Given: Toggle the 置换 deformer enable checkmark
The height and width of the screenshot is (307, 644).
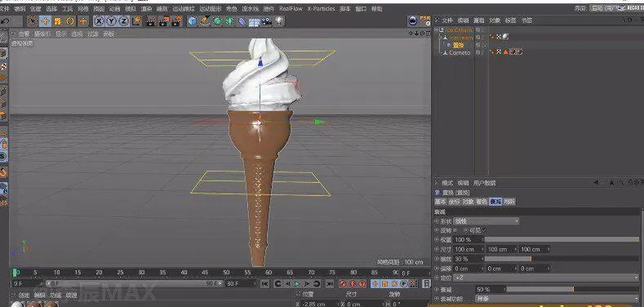Looking at the screenshot, I should click(484, 45).
